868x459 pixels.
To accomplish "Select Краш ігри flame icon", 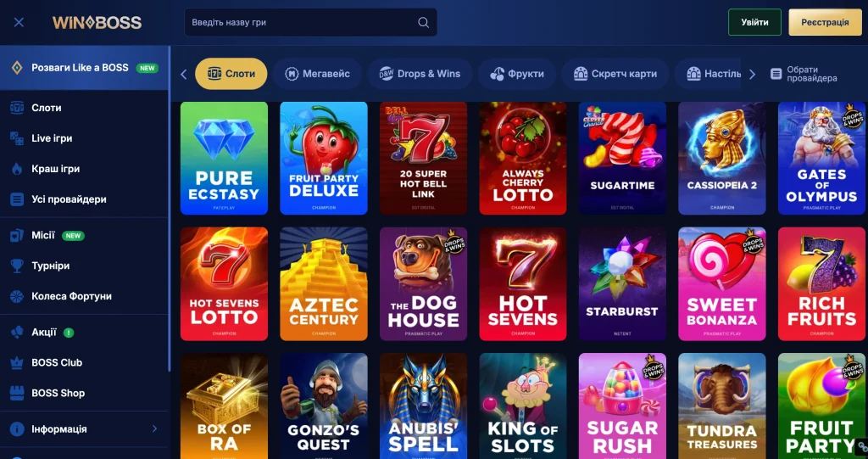I will [17, 169].
